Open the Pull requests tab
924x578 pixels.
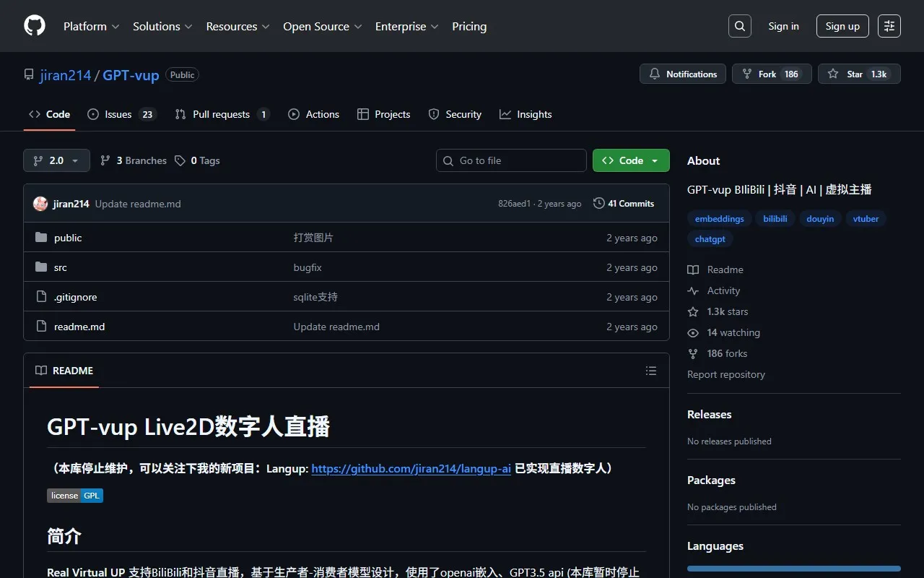pyautogui.click(x=222, y=114)
